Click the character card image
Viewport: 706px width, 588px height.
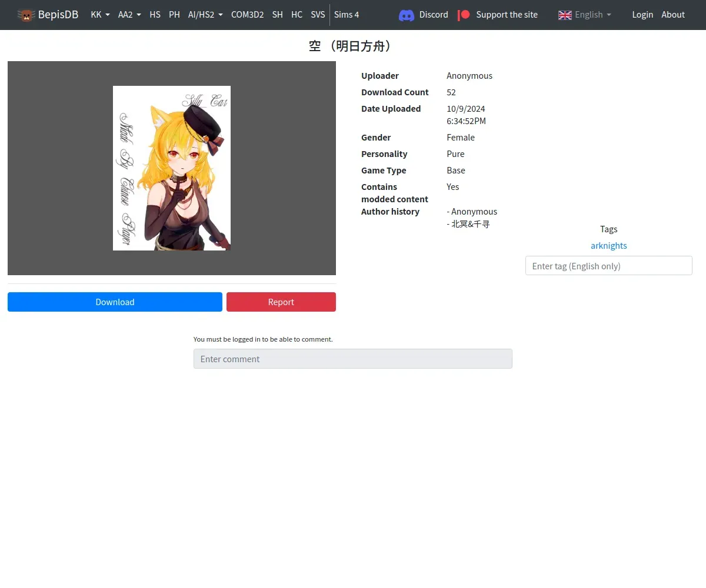[172, 168]
